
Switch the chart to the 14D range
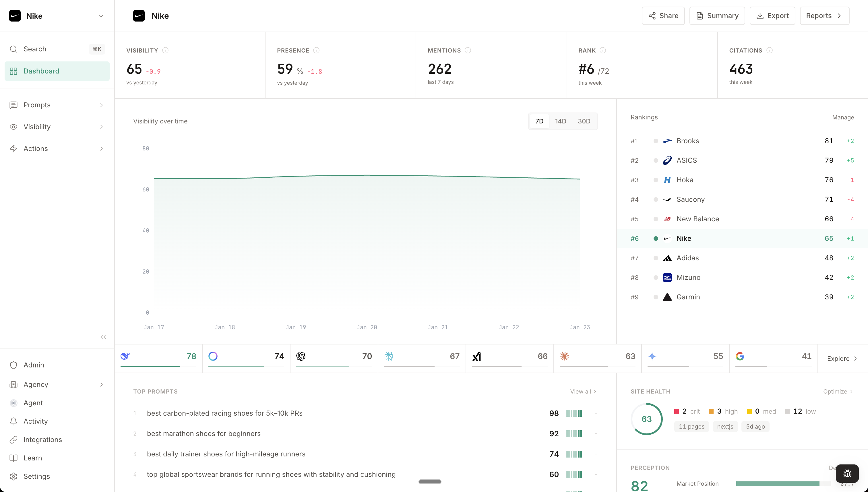[560, 121]
